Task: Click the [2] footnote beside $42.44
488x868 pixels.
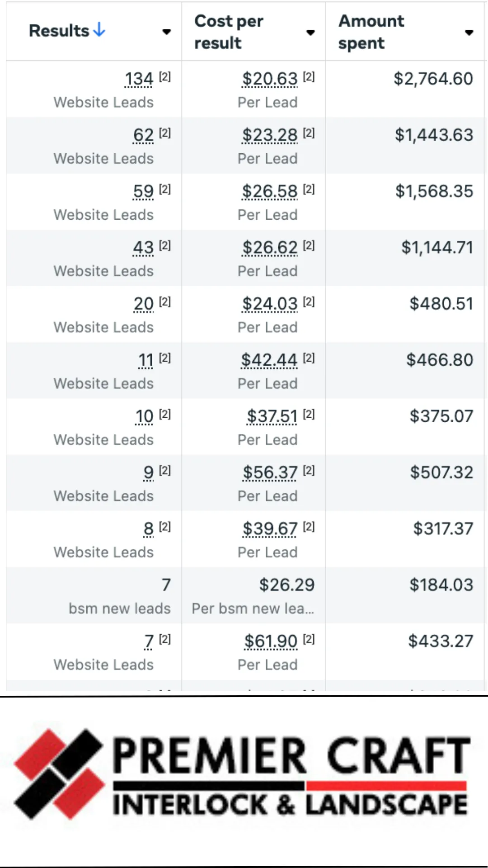Action: (309, 358)
